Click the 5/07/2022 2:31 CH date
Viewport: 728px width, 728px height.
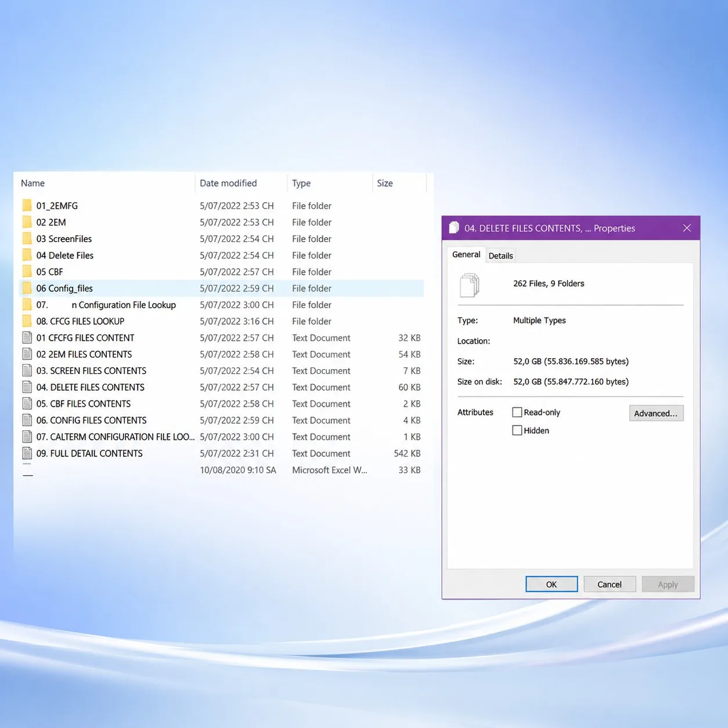237,453
